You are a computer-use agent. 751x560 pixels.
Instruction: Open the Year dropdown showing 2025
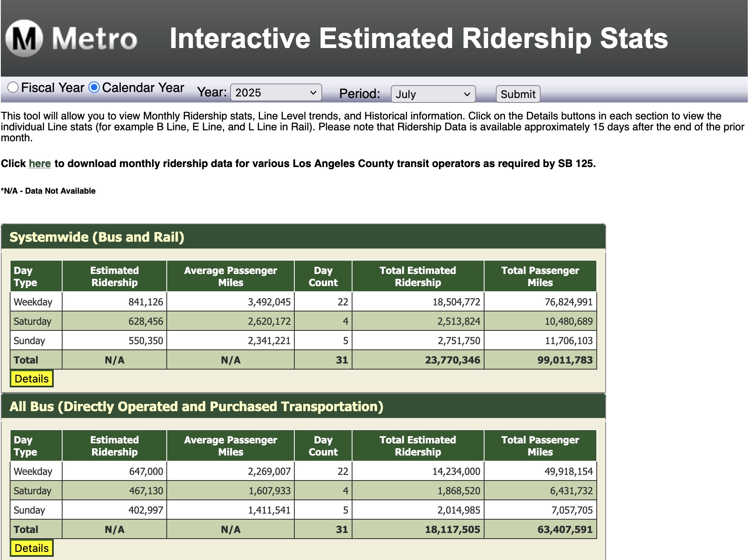(276, 92)
